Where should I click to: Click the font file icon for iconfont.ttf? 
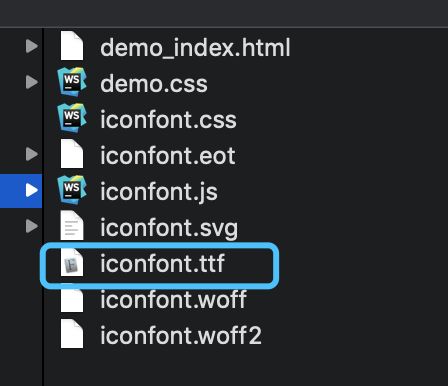point(72,262)
